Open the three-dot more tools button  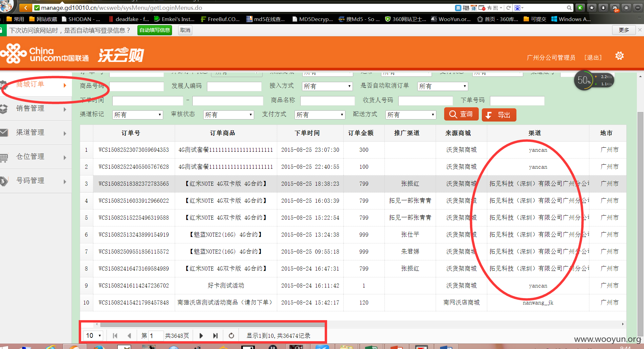coord(638,7)
